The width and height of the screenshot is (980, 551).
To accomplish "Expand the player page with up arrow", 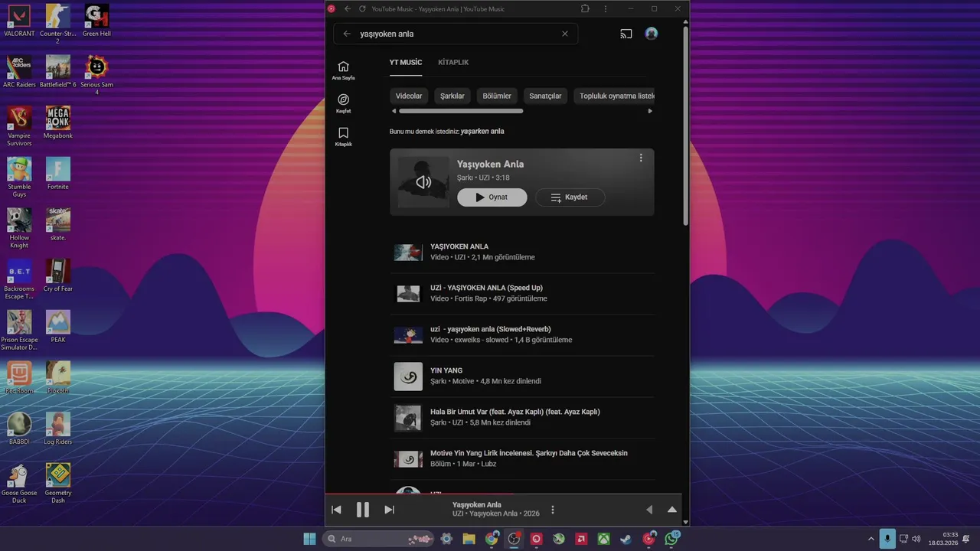I will pyautogui.click(x=672, y=510).
